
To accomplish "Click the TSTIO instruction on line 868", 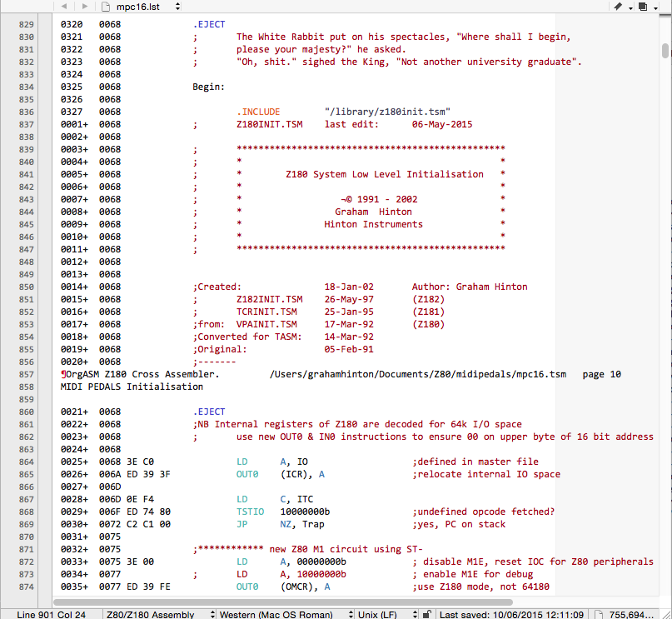I will (x=250, y=512).
